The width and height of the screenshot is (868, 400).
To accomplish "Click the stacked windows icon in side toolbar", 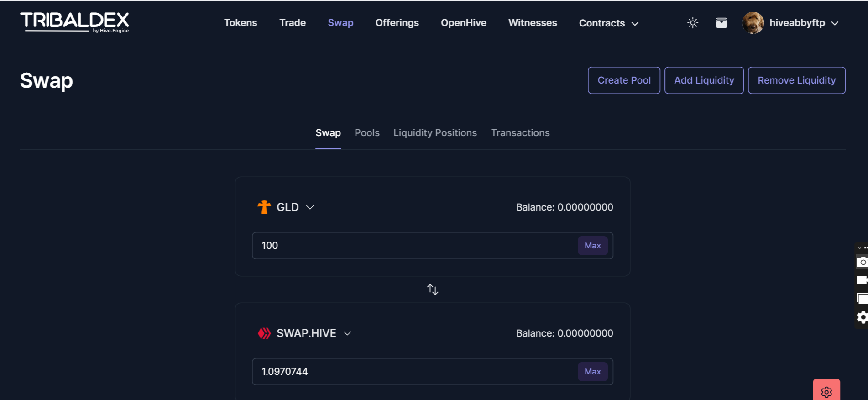I will pyautogui.click(x=862, y=299).
